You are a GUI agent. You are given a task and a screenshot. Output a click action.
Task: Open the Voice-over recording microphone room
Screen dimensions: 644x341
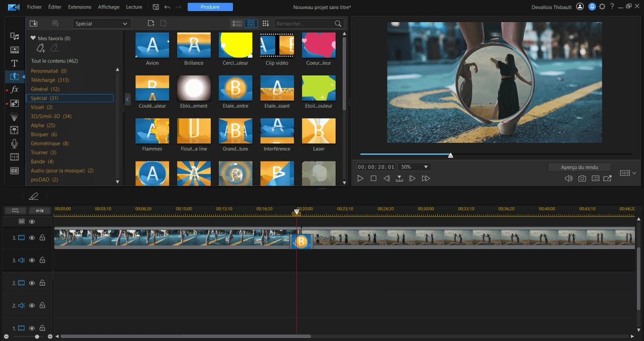[x=15, y=143]
